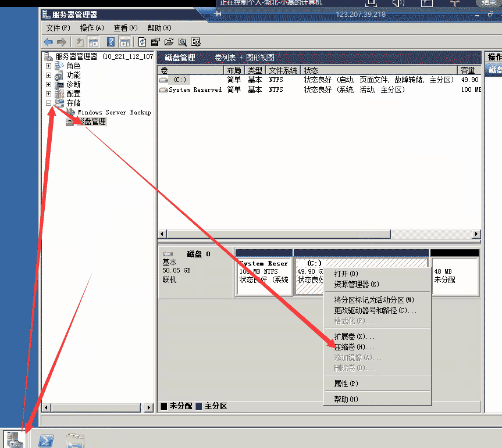The width and height of the screenshot is (502, 448).
Task: Click the disk settings toolbar icon
Action: point(196,42)
